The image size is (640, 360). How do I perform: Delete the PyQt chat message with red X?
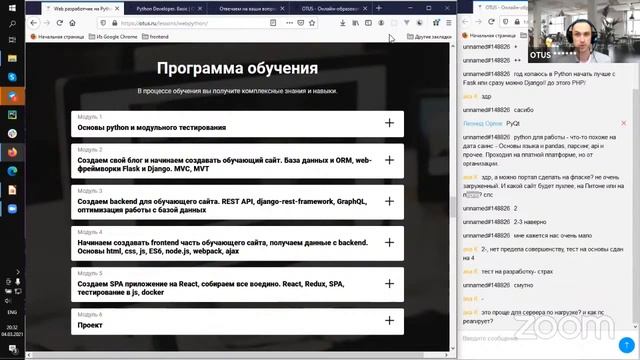[x=623, y=123]
